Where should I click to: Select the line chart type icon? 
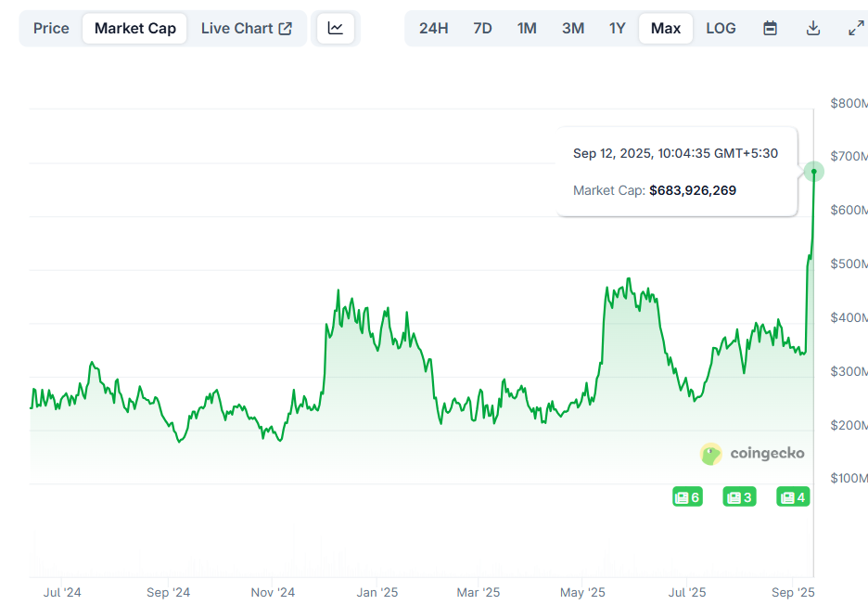(336, 28)
